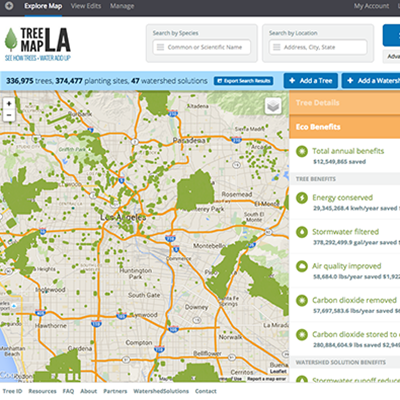Open the Contact footer link

[206, 391]
